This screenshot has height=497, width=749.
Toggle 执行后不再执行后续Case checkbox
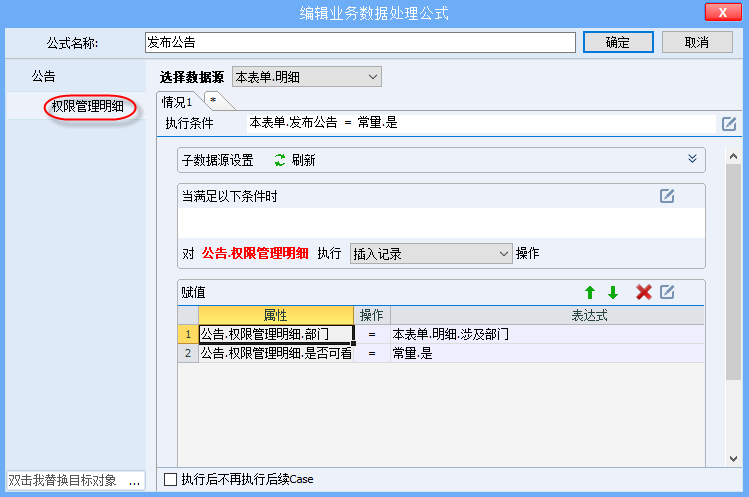[x=171, y=479]
